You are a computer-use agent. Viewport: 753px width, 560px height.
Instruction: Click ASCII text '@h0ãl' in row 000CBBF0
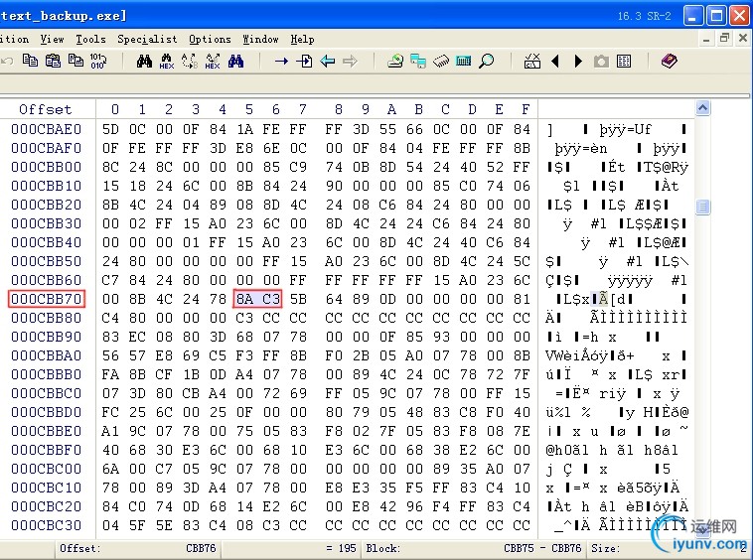567,450
